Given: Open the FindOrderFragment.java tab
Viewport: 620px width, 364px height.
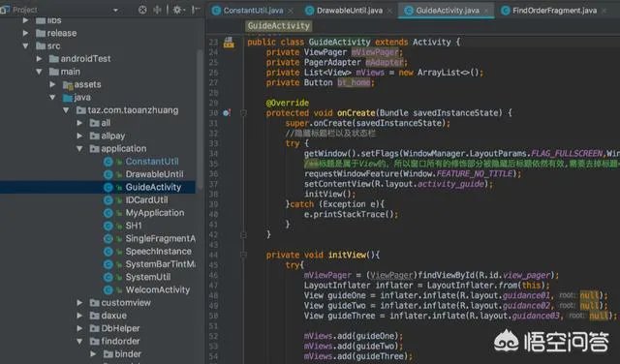Looking at the screenshot, I should [554, 11].
